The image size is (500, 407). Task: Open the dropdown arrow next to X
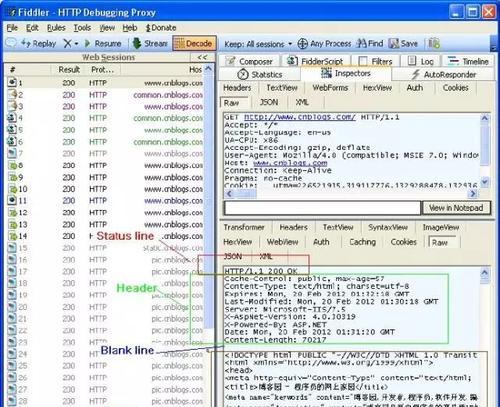(x=76, y=44)
